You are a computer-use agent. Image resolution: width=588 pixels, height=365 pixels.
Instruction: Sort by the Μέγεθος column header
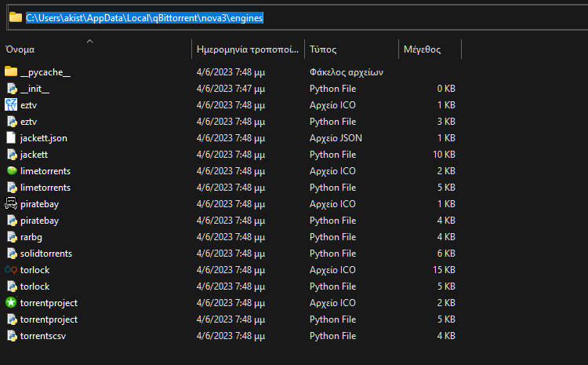[422, 49]
